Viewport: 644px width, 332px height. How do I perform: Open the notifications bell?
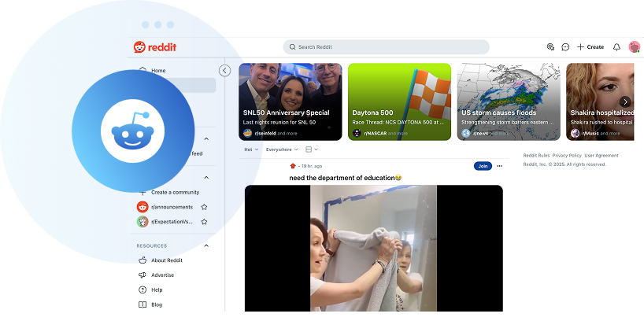click(x=616, y=46)
